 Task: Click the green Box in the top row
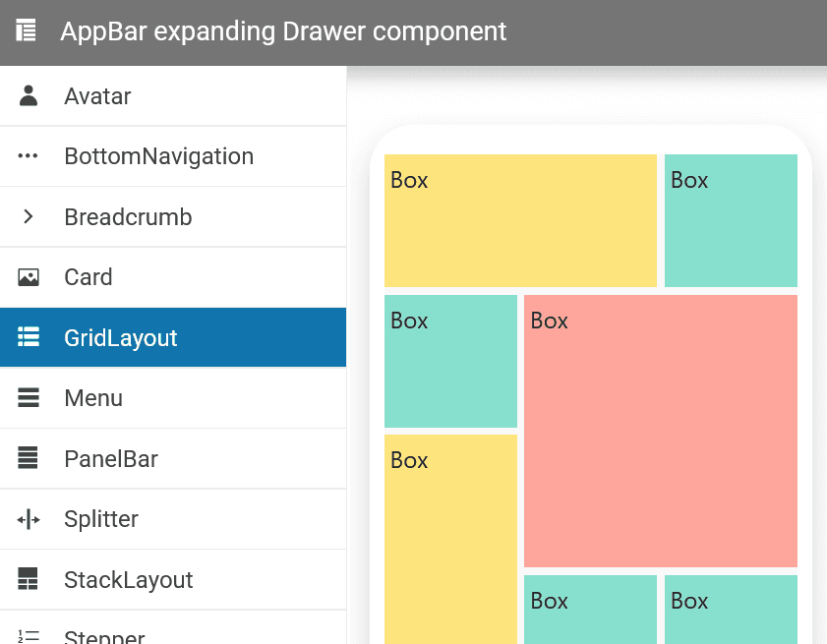tap(731, 220)
